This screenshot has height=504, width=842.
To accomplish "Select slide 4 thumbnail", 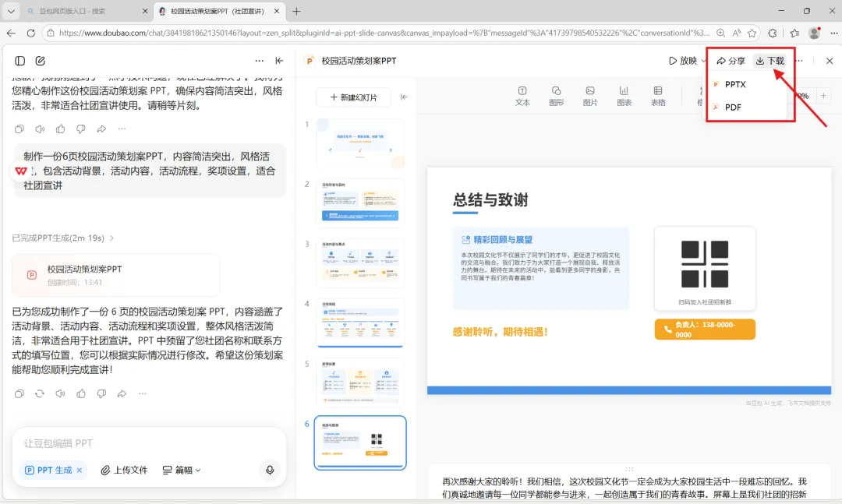I will click(359, 322).
